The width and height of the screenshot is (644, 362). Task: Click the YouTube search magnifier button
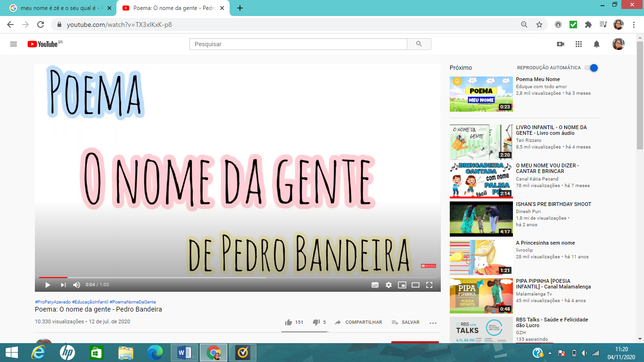[419, 44]
